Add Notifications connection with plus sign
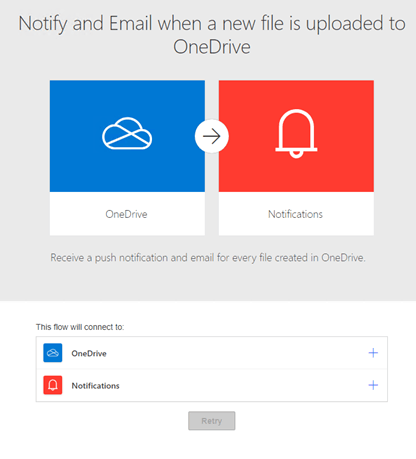Image resolution: width=416 pixels, height=459 pixels. click(x=373, y=385)
